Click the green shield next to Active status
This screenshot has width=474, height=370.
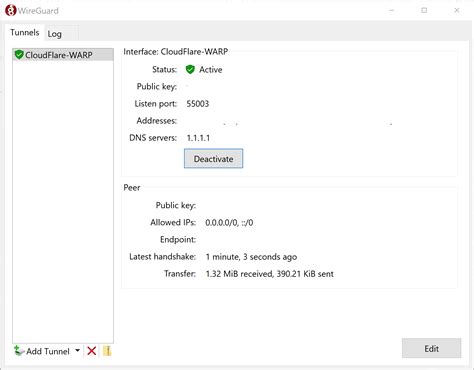190,69
